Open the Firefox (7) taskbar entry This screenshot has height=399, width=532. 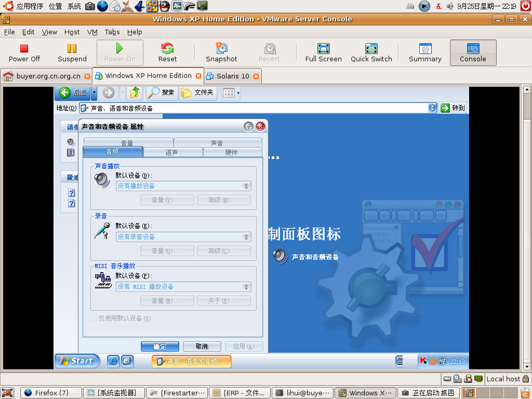pyautogui.click(x=51, y=393)
